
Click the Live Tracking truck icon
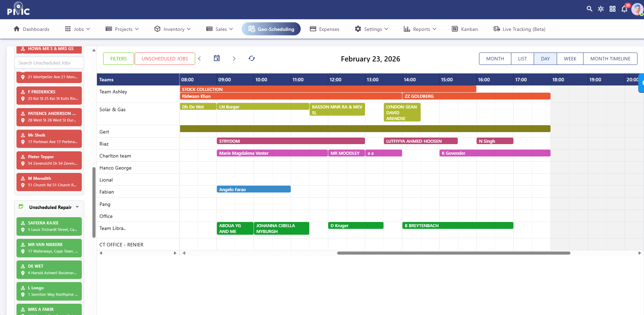point(497,29)
